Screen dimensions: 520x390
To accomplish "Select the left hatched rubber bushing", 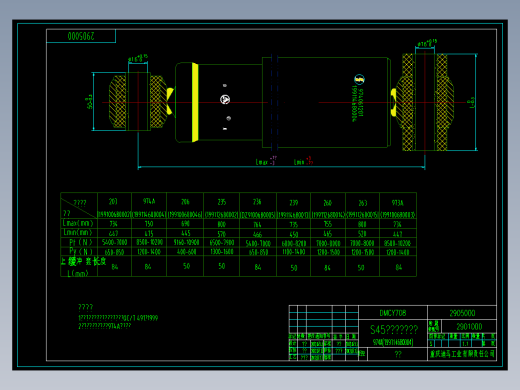I will click(138, 102).
